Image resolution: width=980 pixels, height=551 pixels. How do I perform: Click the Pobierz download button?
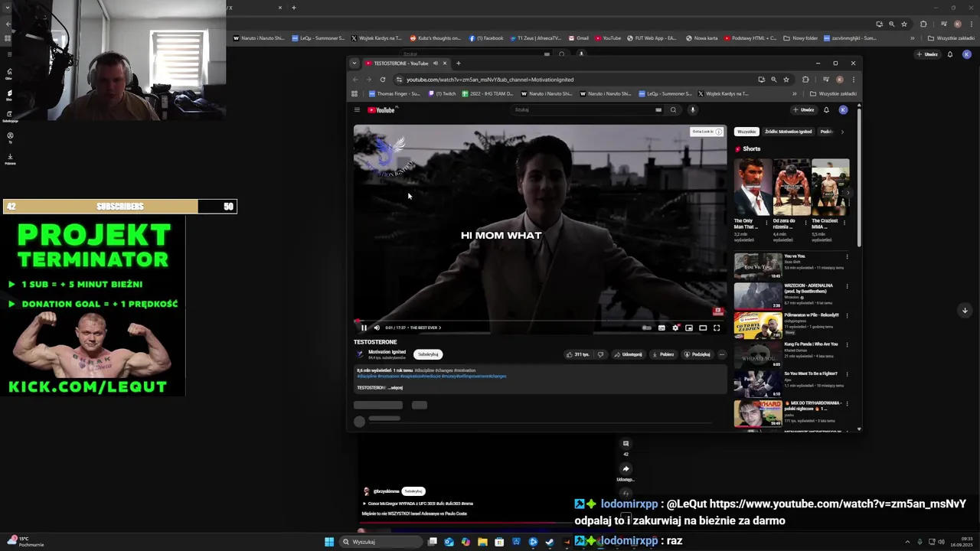click(664, 354)
